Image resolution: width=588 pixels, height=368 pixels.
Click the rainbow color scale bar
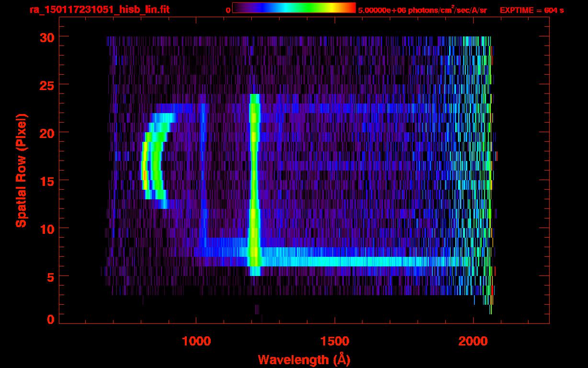tap(294, 8)
